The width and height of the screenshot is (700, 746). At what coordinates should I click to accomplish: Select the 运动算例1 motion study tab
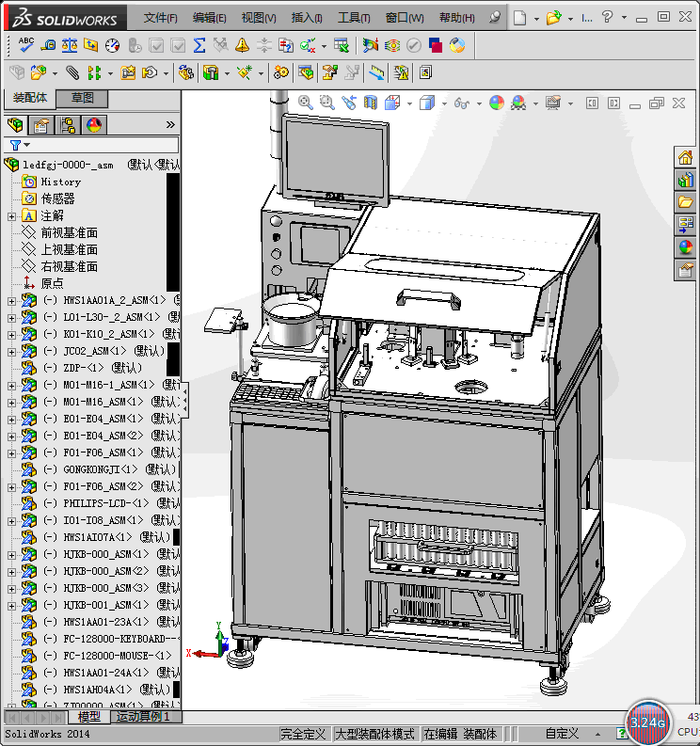(x=145, y=717)
